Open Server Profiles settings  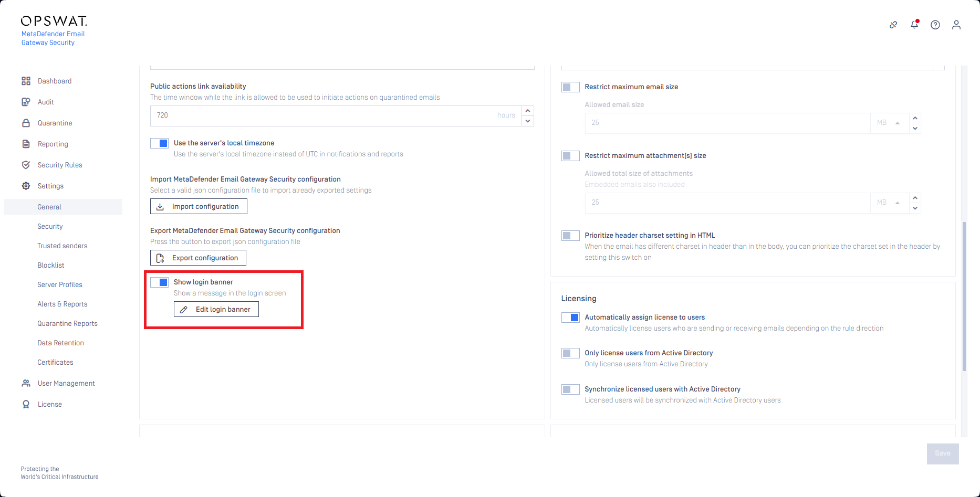click(60, 284)
